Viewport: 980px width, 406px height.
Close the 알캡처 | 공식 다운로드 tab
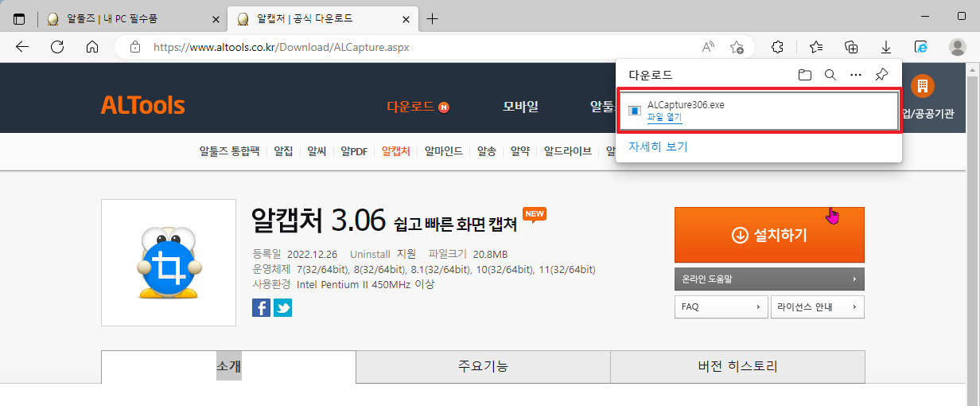tap(405, 18)
